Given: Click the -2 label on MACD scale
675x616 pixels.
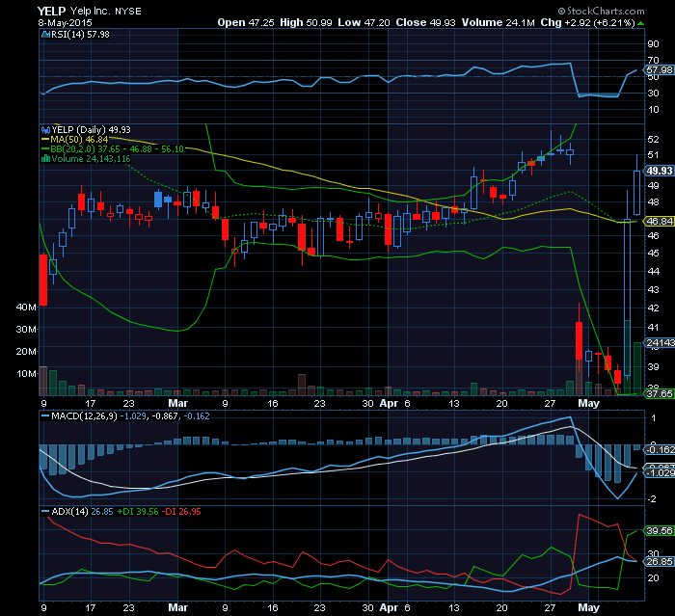Looking at the screenshot, I should click(653, 499).
